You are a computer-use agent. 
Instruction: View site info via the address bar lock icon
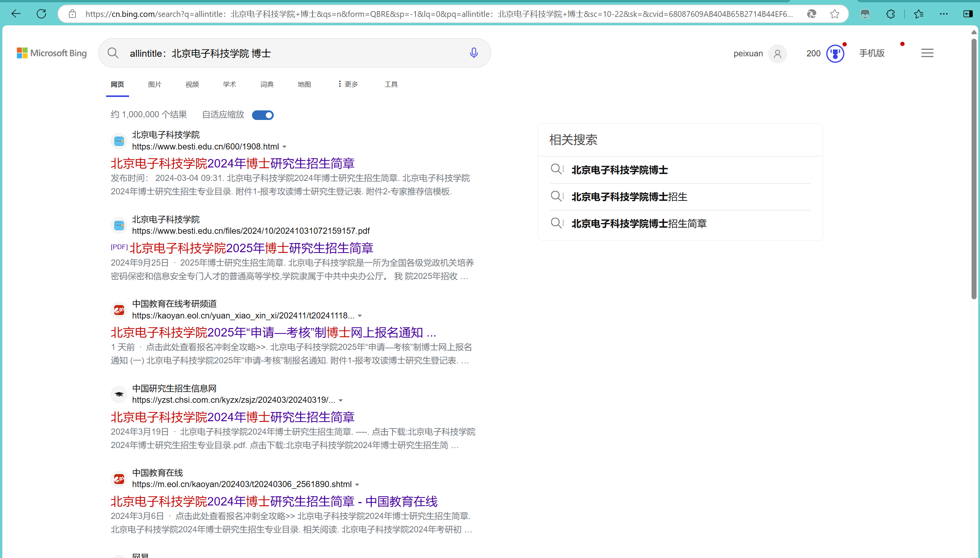(72, 14)
